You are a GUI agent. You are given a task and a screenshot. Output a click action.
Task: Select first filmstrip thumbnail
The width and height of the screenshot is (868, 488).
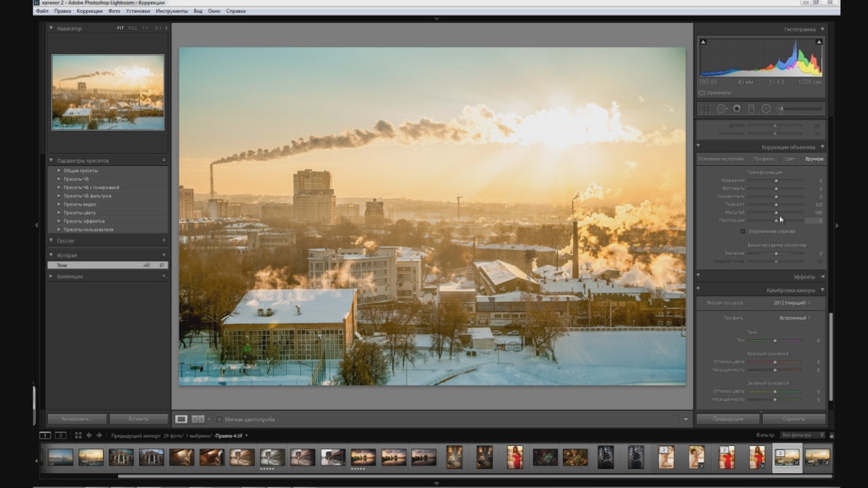[x=60, y=457]
